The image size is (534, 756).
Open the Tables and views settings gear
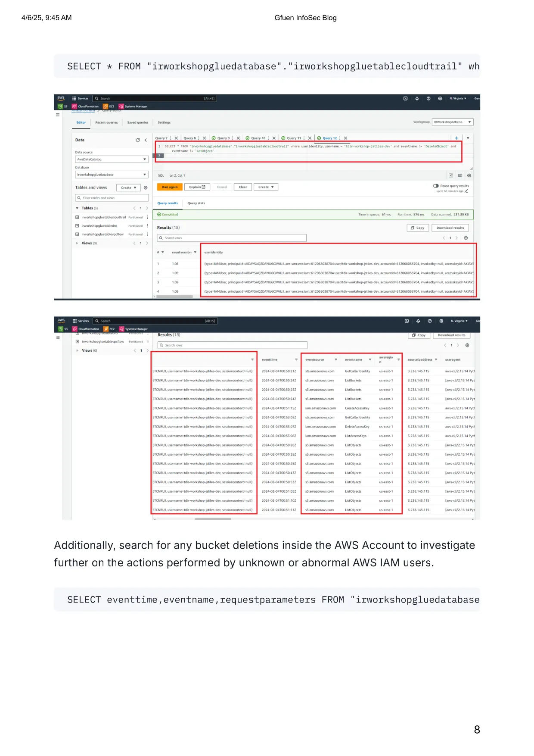pyautogui.click(x=146, y=187)
